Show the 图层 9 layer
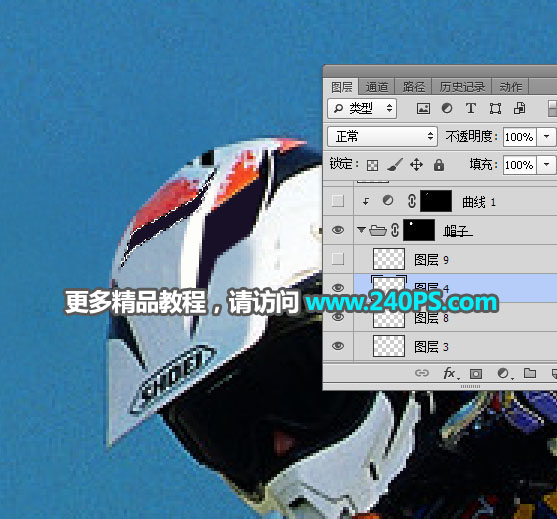This screenshot has width=557, height=519. coord(337,259)
